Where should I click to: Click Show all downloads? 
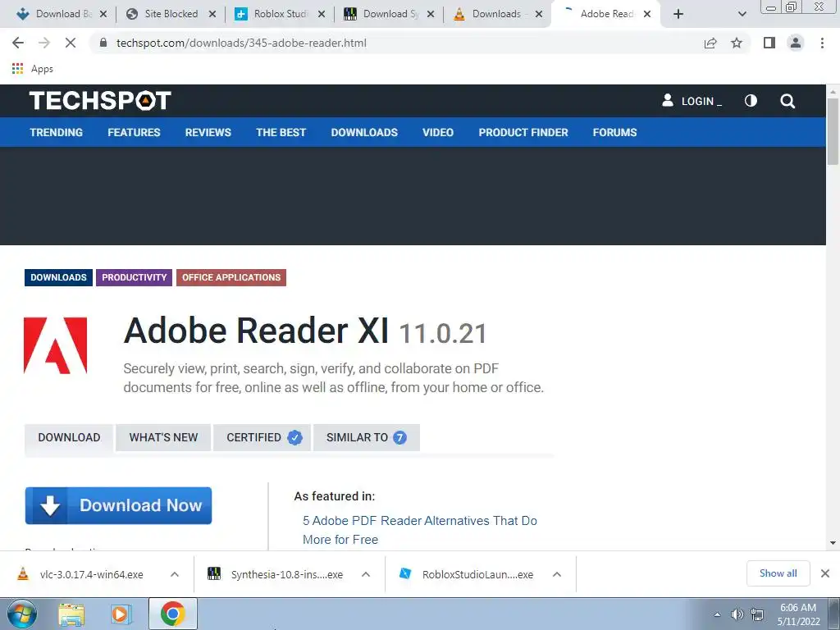778,573
